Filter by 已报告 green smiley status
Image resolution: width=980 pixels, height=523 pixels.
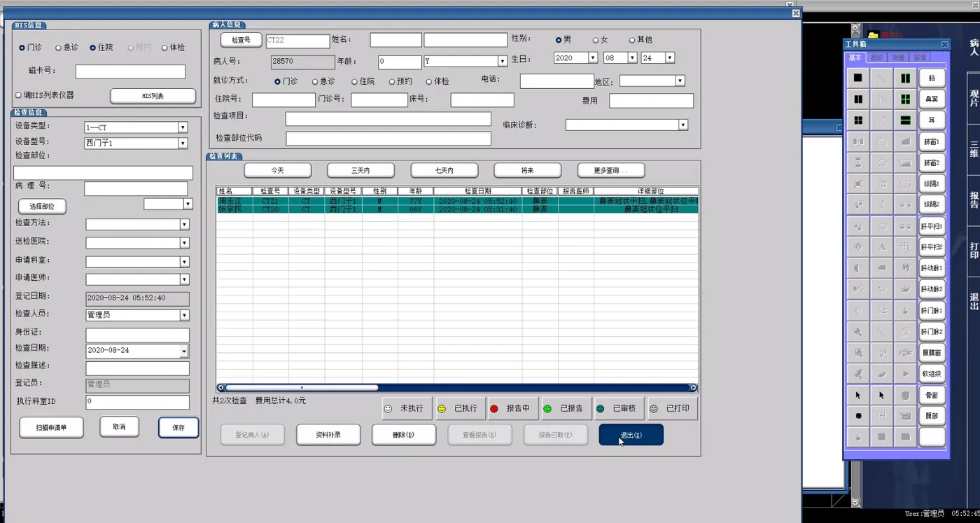pos(566,408)
